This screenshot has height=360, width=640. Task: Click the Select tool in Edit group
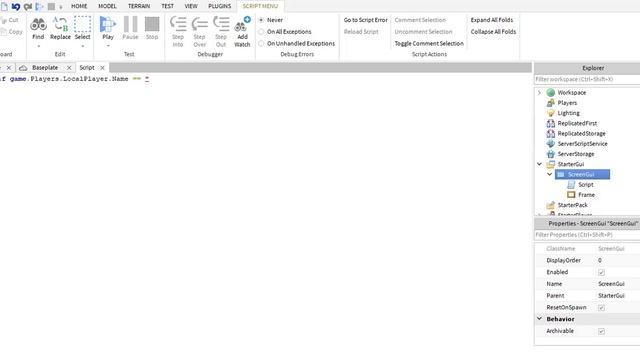point(82,28)
